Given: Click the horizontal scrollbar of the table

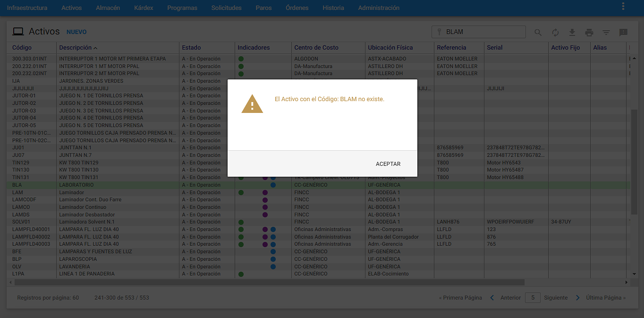Looking at the screenshot, I should pyautogui.click(x=269, y=282).
